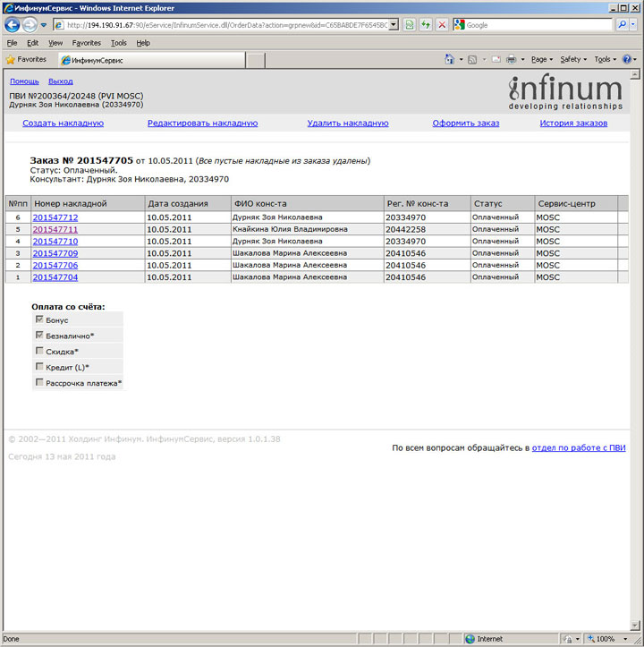Open the recent pages dropdown arrow
The height and width of the screenshot is (647, 644).
coord(43,25)
